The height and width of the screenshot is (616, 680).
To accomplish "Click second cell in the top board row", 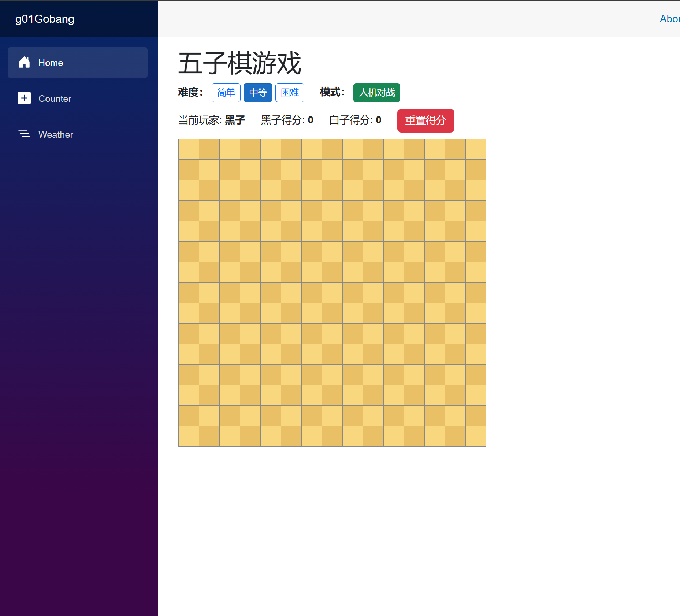I will click(x=209, y=149).
